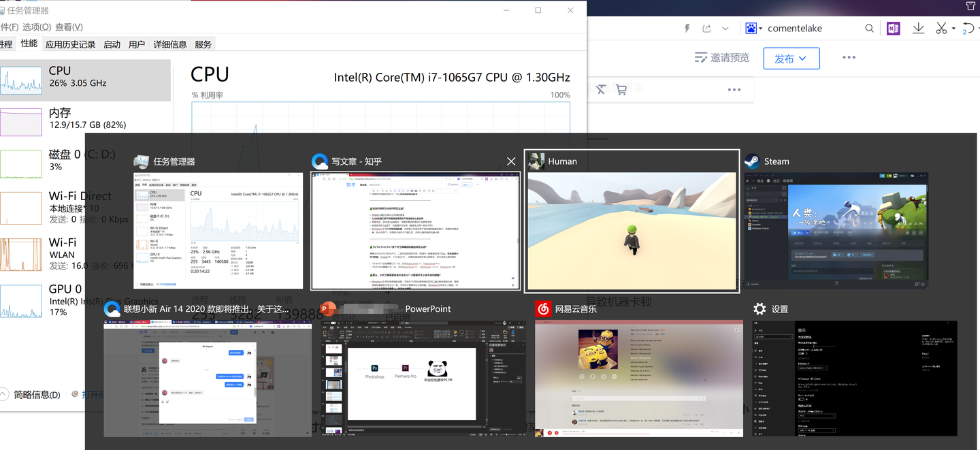
Task: Expand the chevron dropdown beside share icon
Action: [x=725, y=29]
